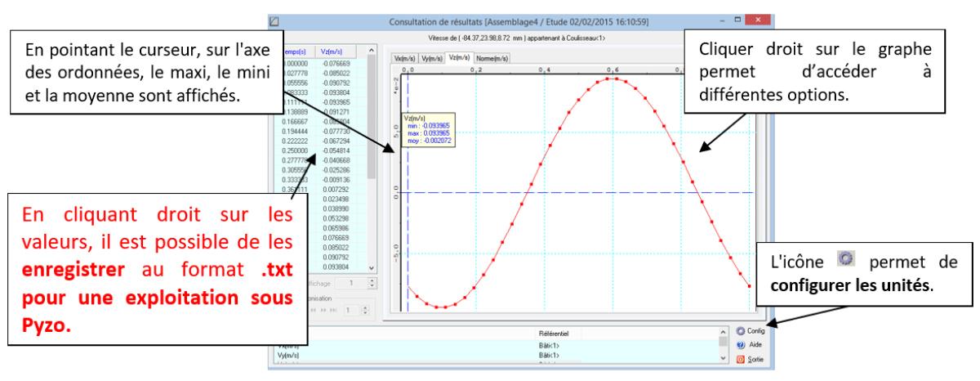Select the value -0.076669 in the table
The height and width of the screenshot is (381, 980).
[x=336, y=62]
